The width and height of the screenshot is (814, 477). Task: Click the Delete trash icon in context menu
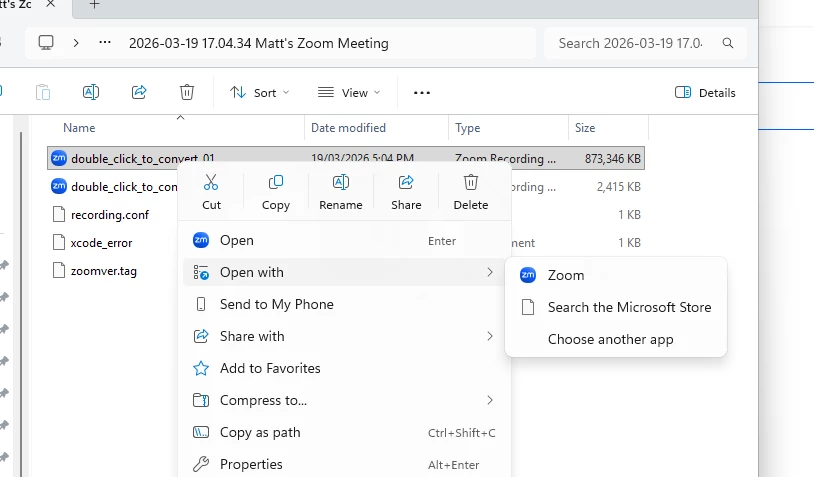coord(471,182)
